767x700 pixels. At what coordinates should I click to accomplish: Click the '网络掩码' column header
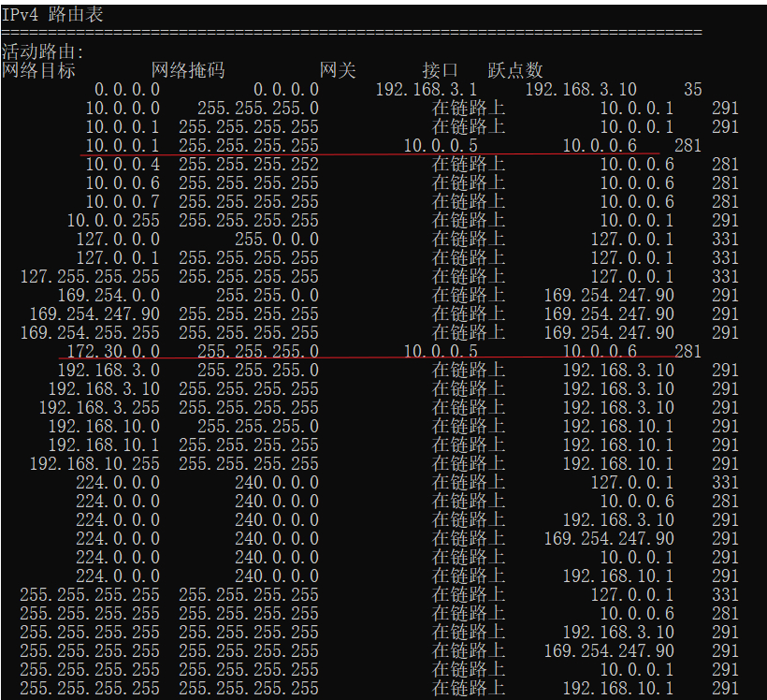pos(188,70)
